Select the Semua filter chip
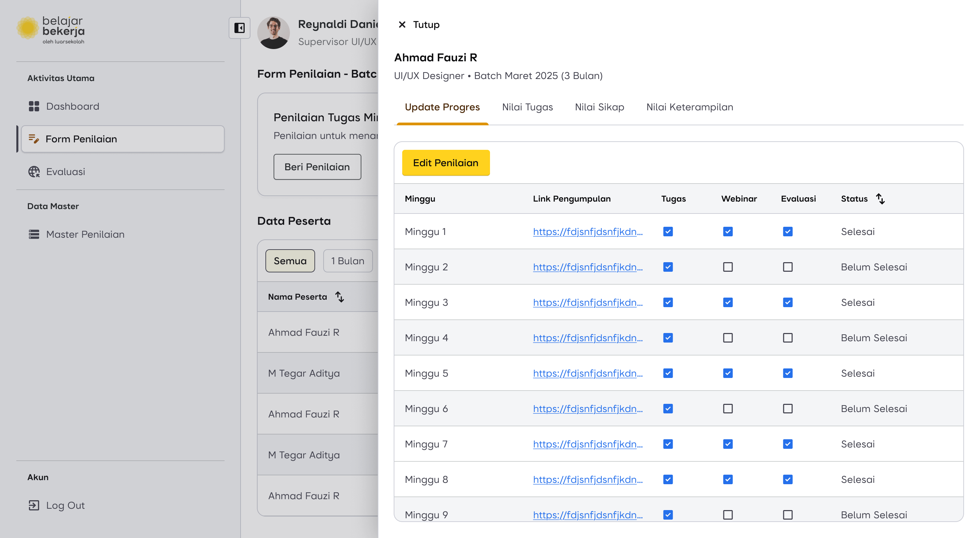 click(290, 261)
